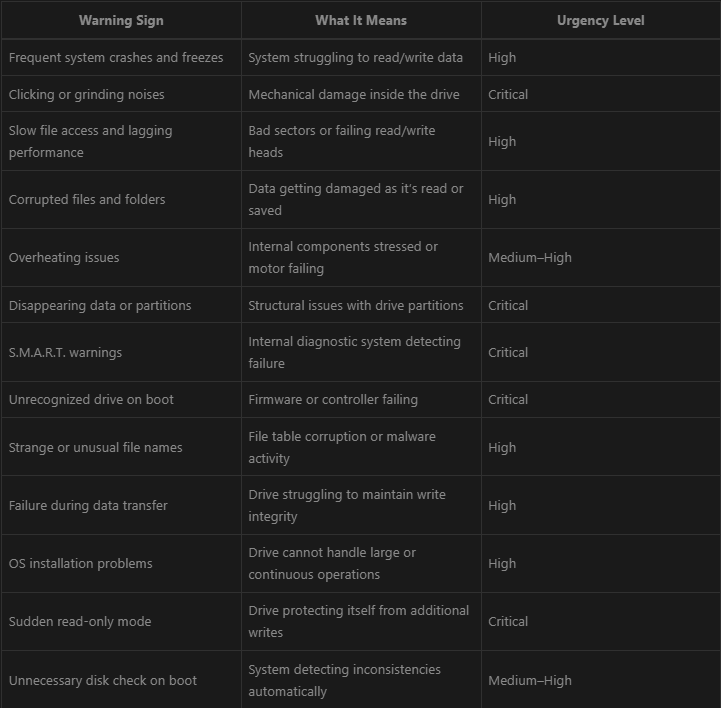Click the What It Means column header
The height and width of the screenshot is (708, 721).
pos(361,20)
